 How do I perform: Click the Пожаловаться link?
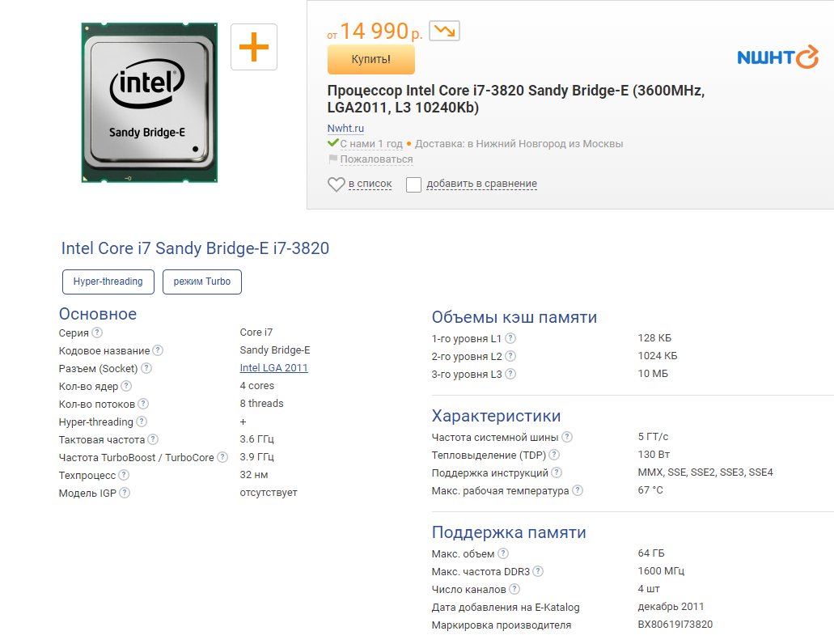377,159
